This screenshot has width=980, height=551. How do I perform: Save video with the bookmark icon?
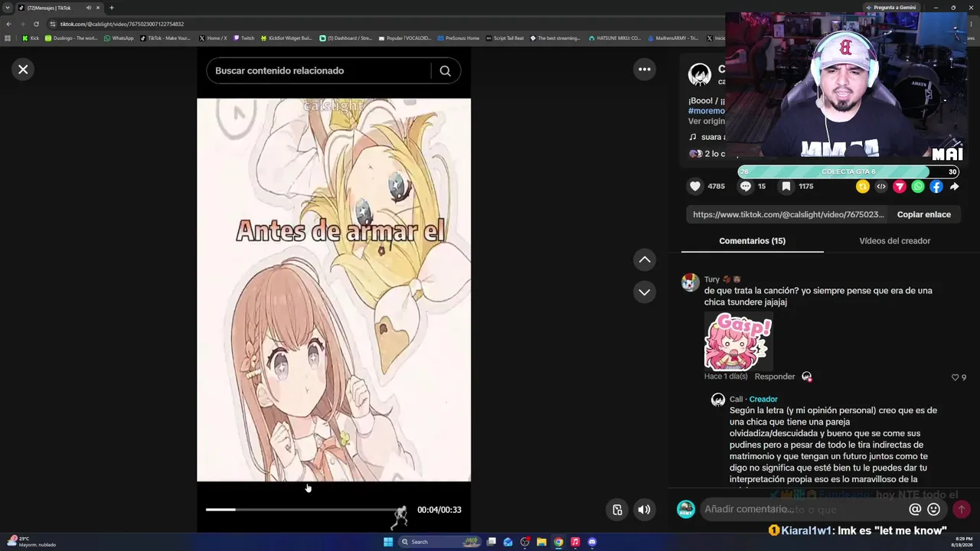coord(786,186)
